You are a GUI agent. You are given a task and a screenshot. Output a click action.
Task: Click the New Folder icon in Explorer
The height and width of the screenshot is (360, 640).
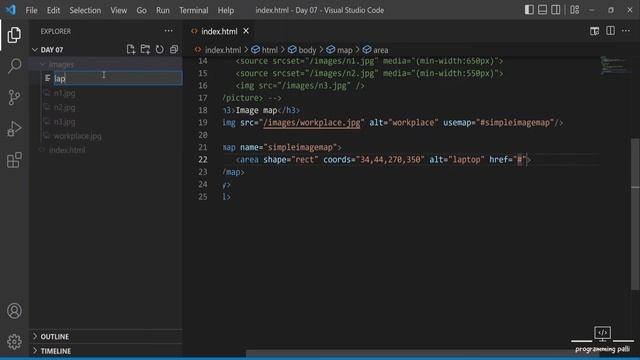[x=145, y=49]
